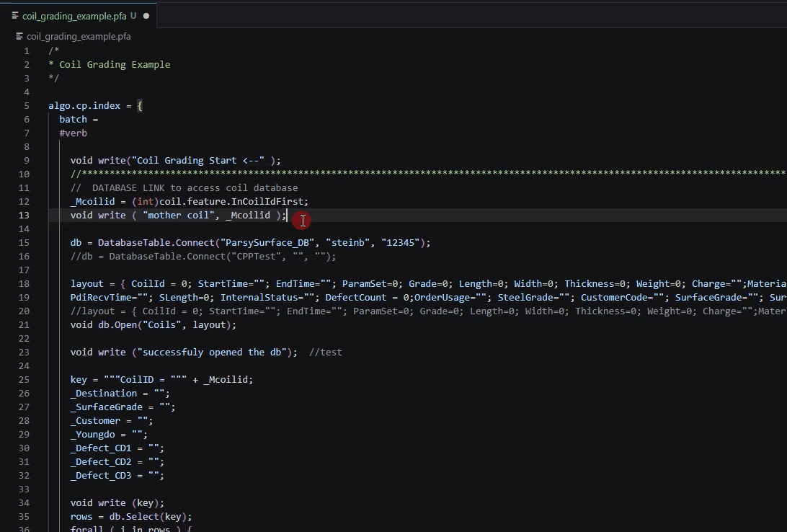Click "PdiRecvTime" on line 19
The width and height of the screenshot is (787, 532).
click(x=101, y=298)
